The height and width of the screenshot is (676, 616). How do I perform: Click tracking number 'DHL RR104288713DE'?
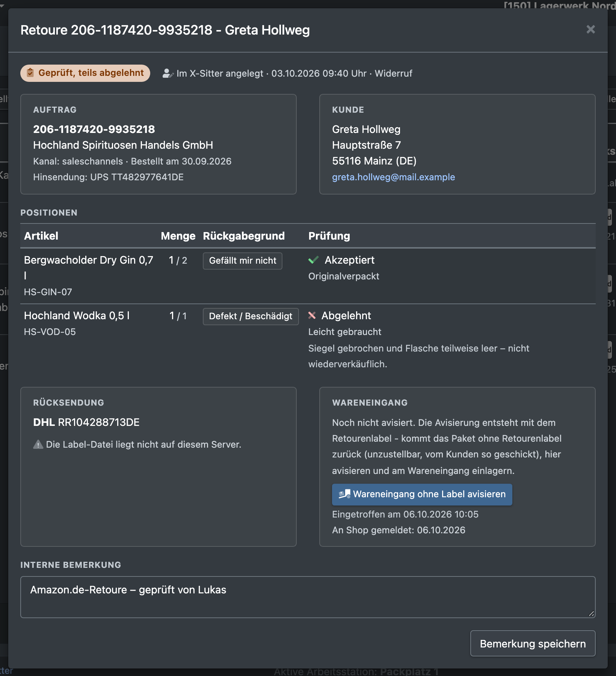86,422
